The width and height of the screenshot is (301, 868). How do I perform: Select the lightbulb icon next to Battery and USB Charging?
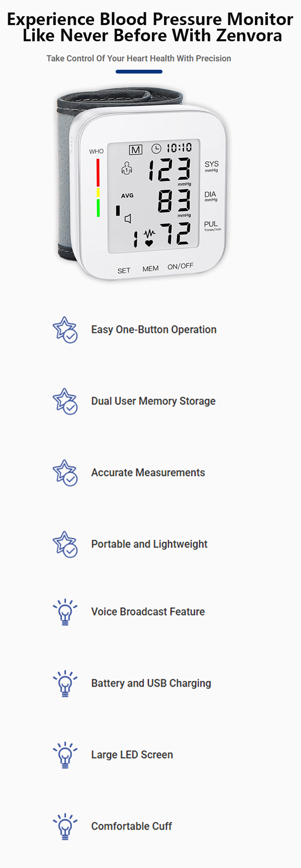pyautogui.click(x=65, y=684)
